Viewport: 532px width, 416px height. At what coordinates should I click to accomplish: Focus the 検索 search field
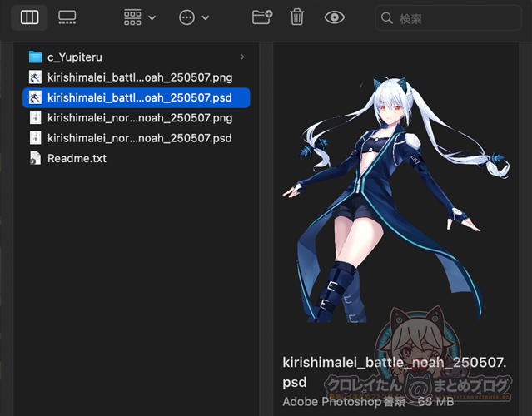pyautogui.click(x=448, y=18)
